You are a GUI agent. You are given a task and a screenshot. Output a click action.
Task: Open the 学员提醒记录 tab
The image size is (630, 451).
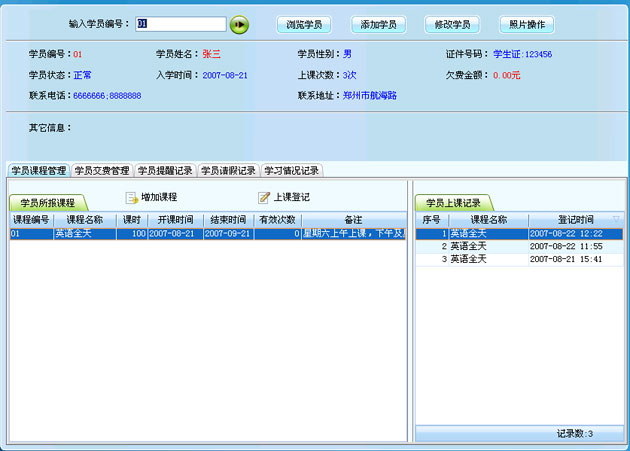click(x=165, y=171)
